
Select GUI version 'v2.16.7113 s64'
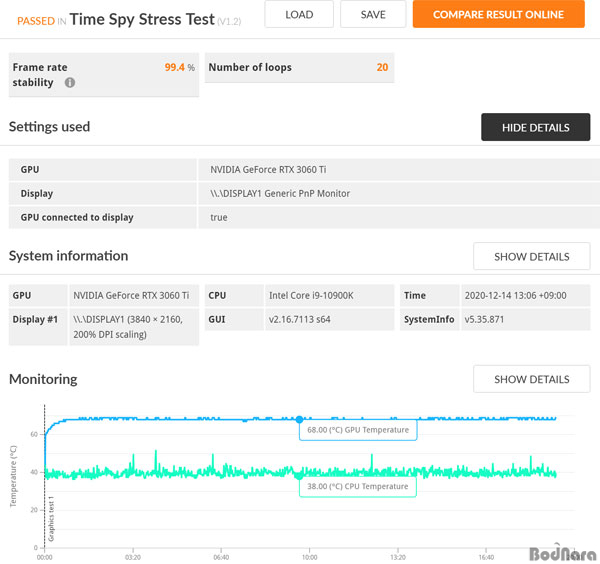(299, 319)
